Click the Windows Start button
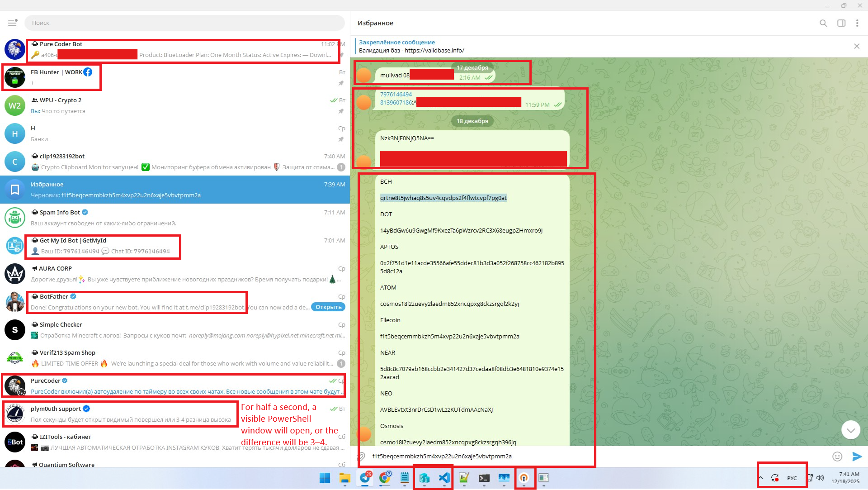Screen dimensions: 868x490 click(x=325, y=478)
